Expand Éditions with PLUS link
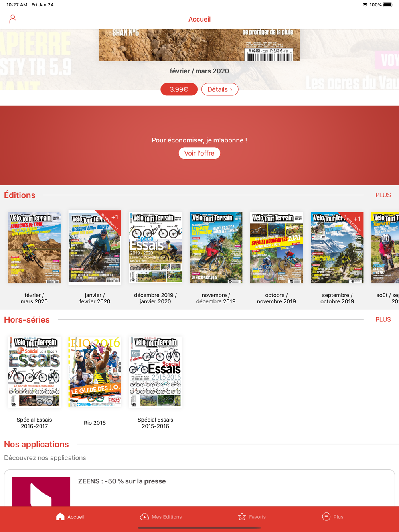Image resolution: width=399 pixels, height=532 pixels. point(383,195)
